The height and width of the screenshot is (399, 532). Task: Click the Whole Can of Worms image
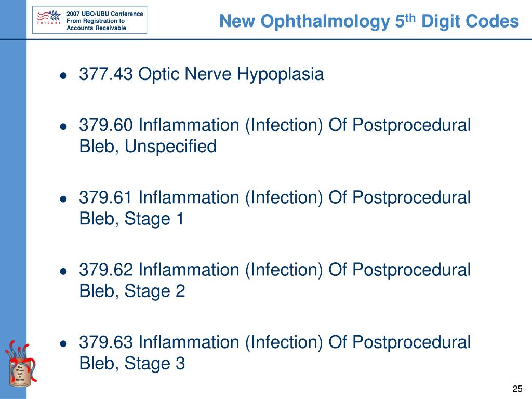point(21,363)
